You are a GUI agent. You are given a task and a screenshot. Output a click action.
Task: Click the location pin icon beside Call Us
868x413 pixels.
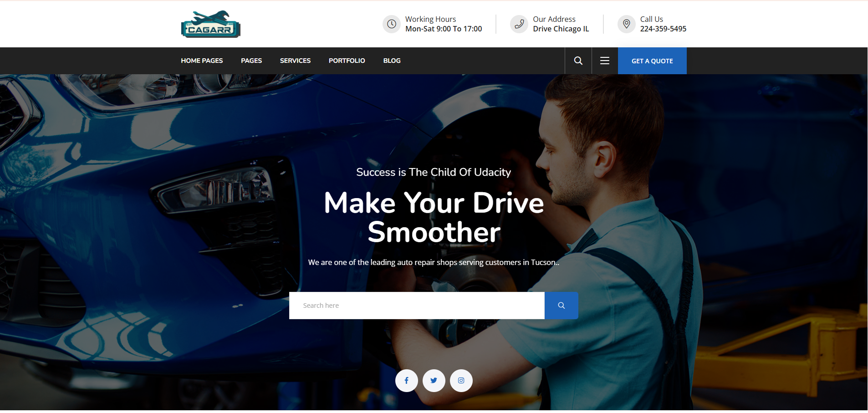626,24
